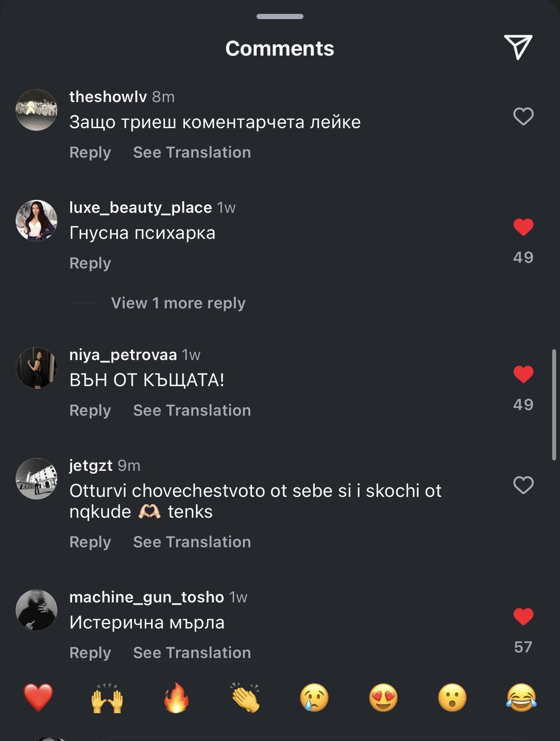This screenshot has width=560, height=741.
Task: Unlike luxe_beauty_place's comment
Action: (x=523, y=227)
